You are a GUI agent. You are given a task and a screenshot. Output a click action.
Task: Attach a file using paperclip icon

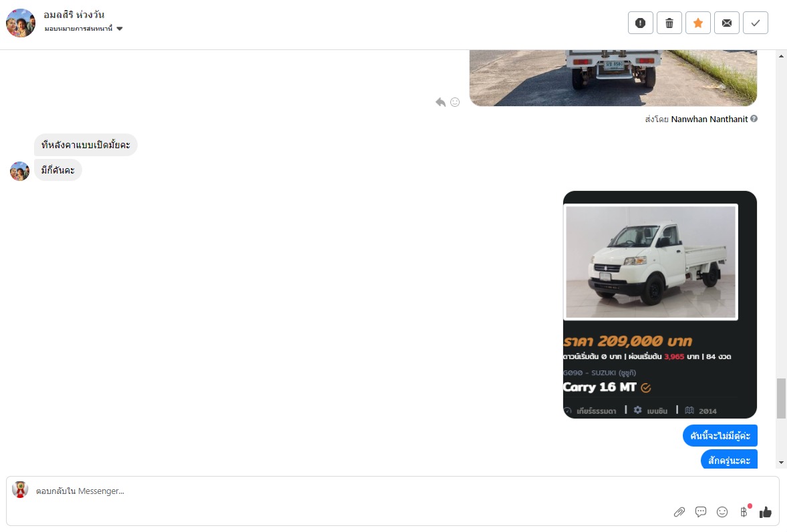point(679,512)
